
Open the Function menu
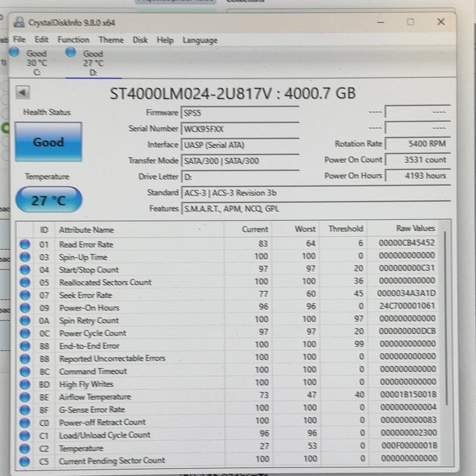point(73,40)
